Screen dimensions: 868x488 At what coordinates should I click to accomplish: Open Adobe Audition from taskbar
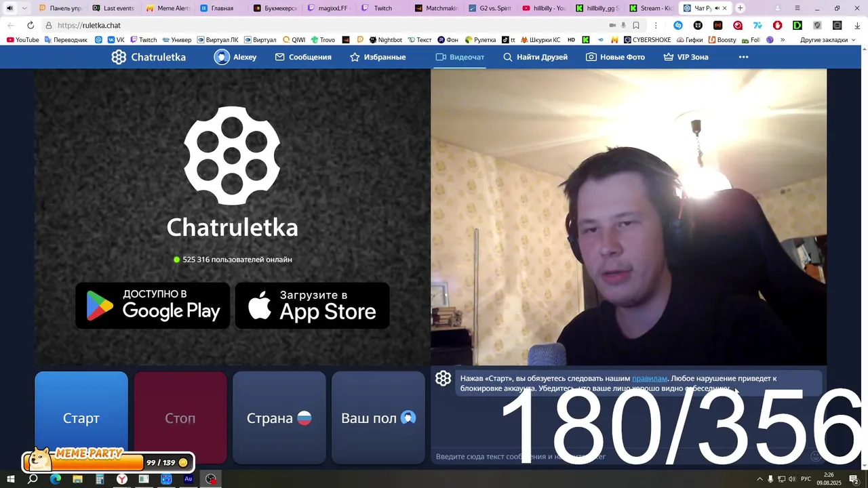point(189,479)
